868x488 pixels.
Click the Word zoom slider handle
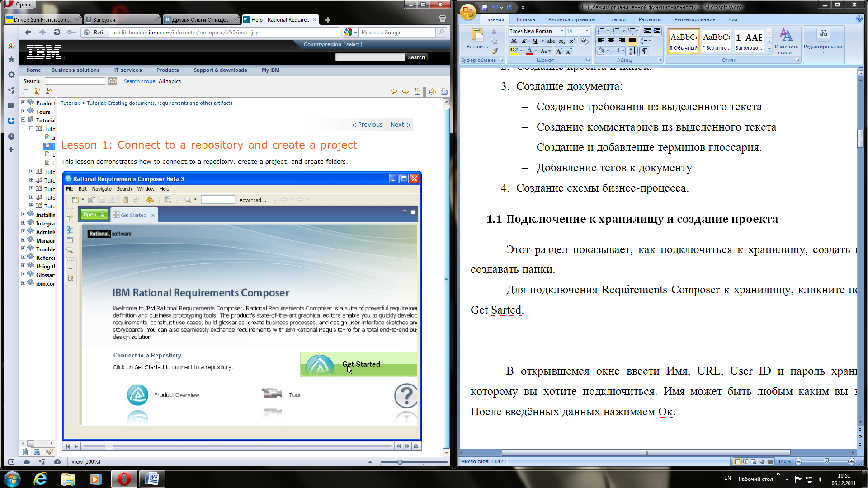click(826, 461)
